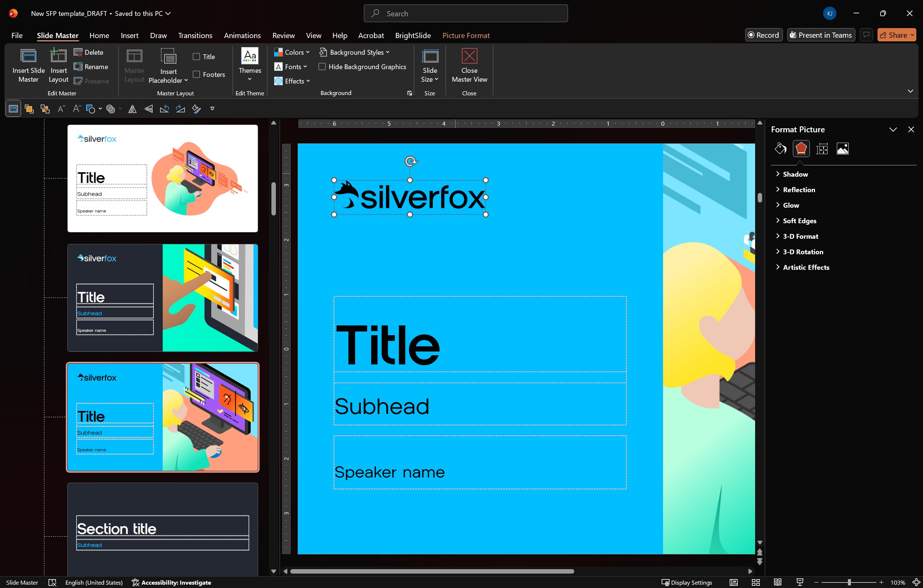Viewport: 923px width, 588px height.
Task: Open the Background Styles dropdown
Action: (x=354, y=52)
